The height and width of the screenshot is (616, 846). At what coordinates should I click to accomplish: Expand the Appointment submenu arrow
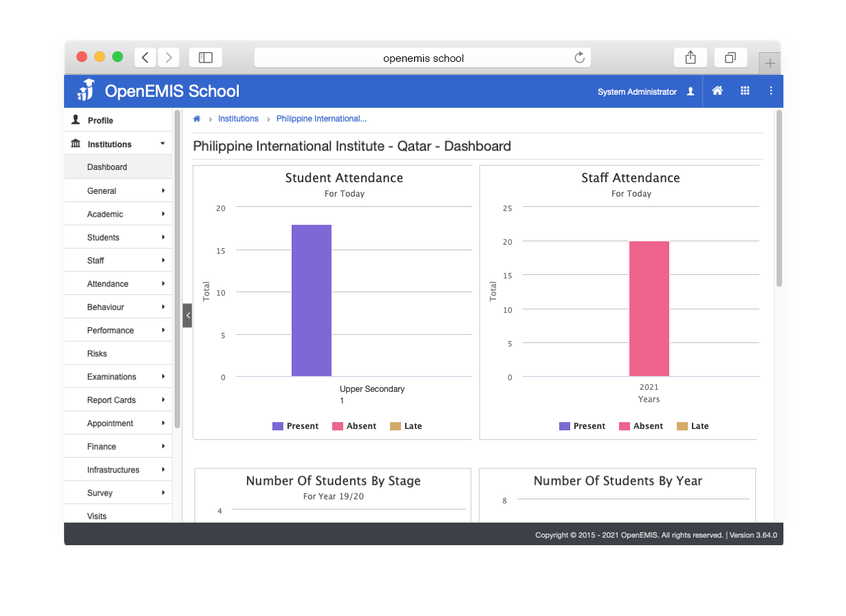[x=164, y=423]
